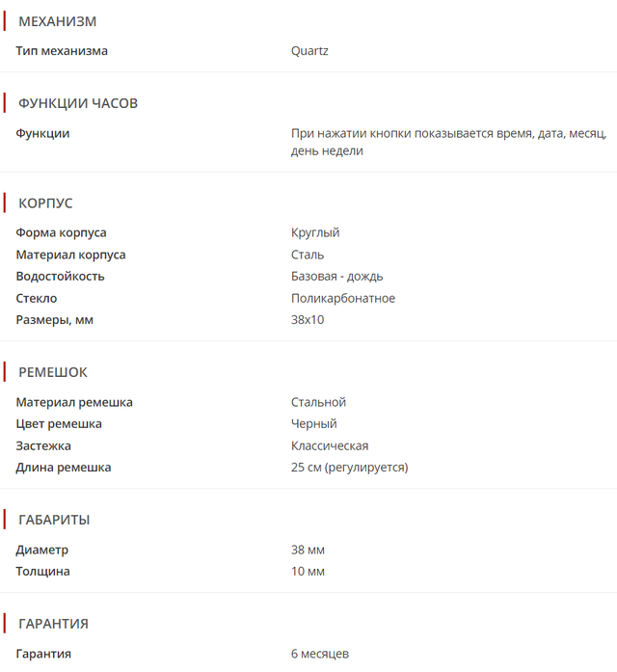Click the ФУНКЦИИ ЧАСОВ section heading
Image resolution: width=617 pixels, height=672 pixels.
tap(77, 103)
